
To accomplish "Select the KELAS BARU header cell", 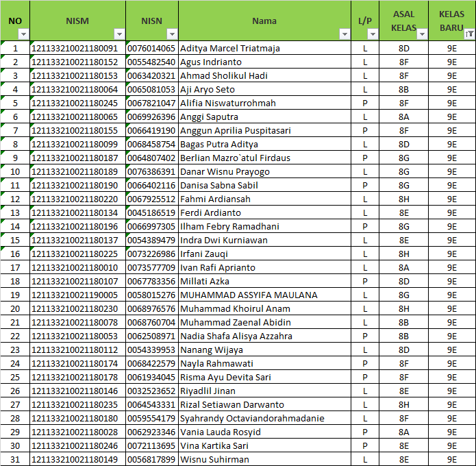I will pyautogui.click(x=452, y=21).
